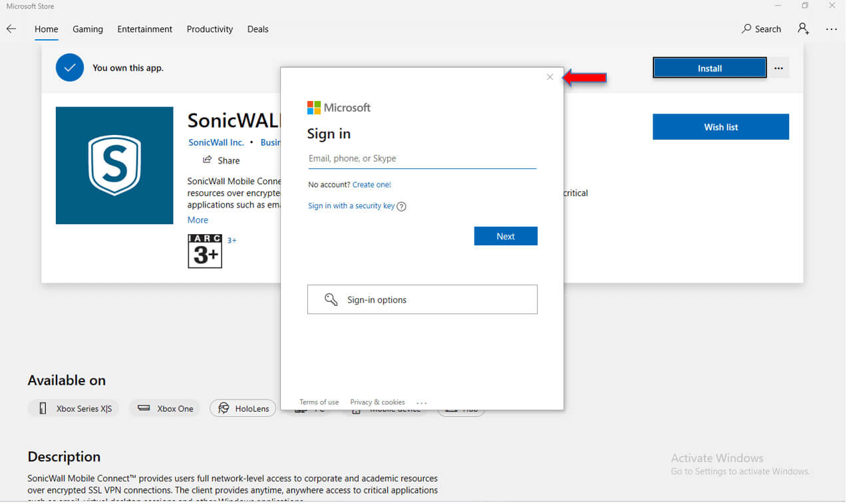Add the app to your Wish list

[721, 126]
